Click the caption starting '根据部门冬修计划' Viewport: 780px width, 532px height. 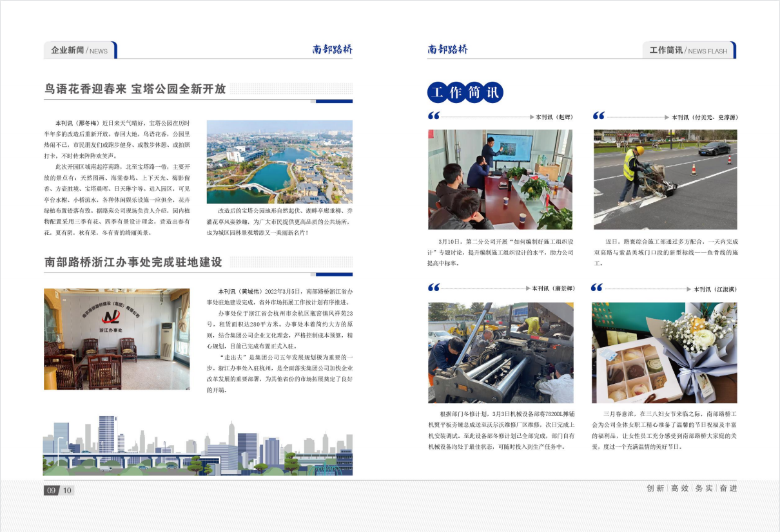point(501,430)
